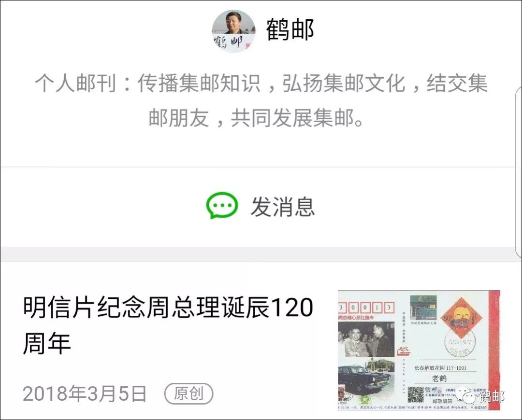This screenshot has width=522, height=420.
Task: Open the article 明信片纪念周总理诞辰120周年
Action: [168, 325]
